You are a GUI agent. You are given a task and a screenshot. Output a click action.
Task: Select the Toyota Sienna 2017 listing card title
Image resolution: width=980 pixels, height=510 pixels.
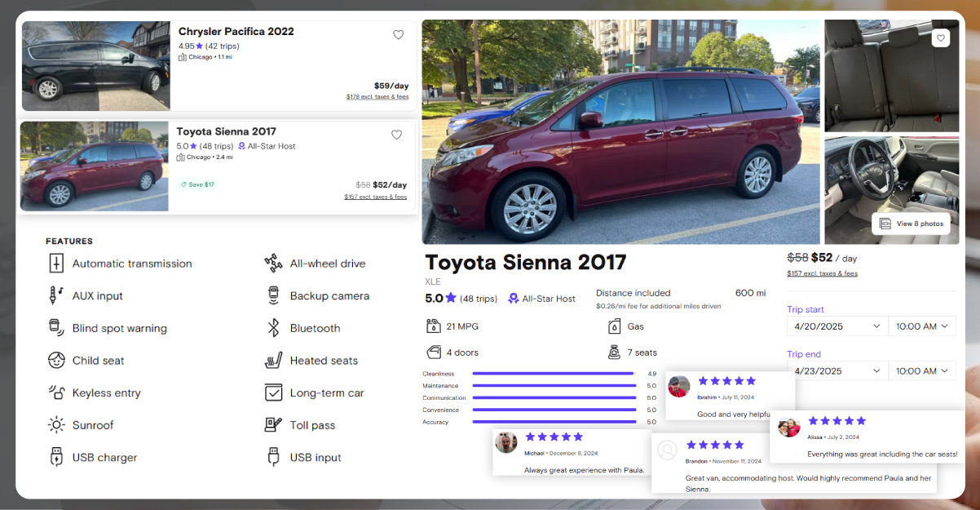(226, 131)
